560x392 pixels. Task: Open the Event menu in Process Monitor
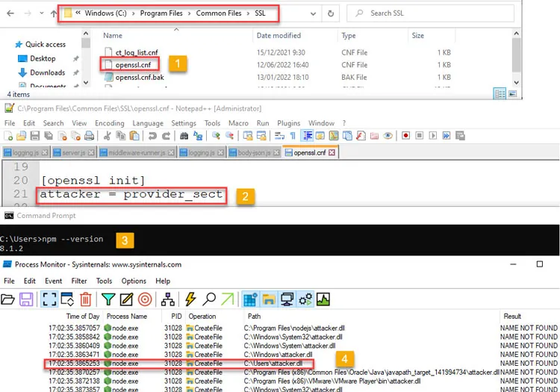pyautogui.click(x=53, y=281)
